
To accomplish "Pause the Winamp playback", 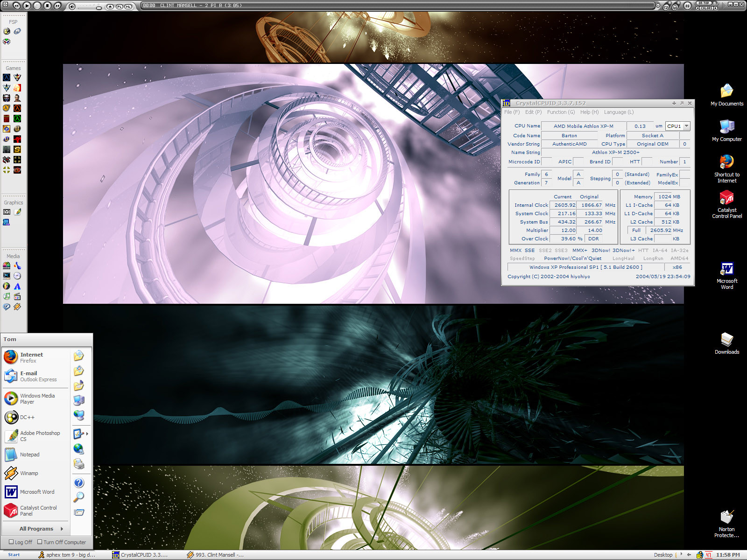I will (x=37, y=6).
